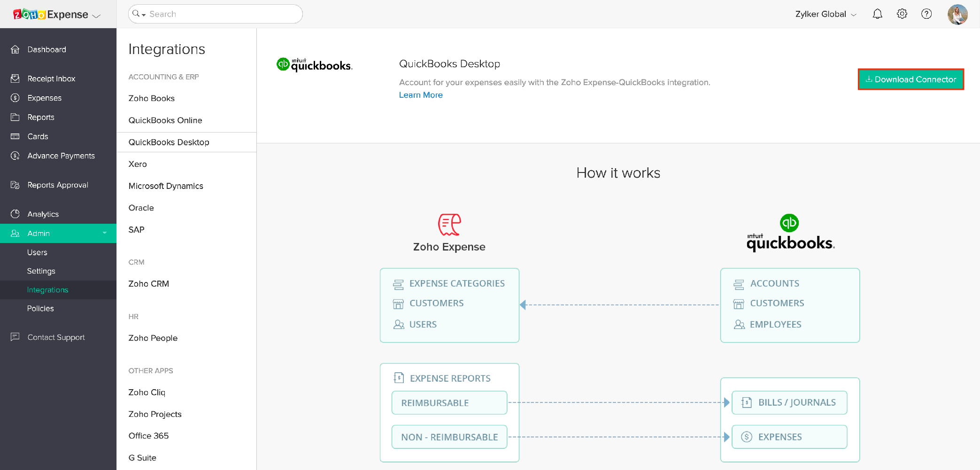Select Zoho Projects integration
The width and height of the screenshot is (980, 470).
click(155, 414)
